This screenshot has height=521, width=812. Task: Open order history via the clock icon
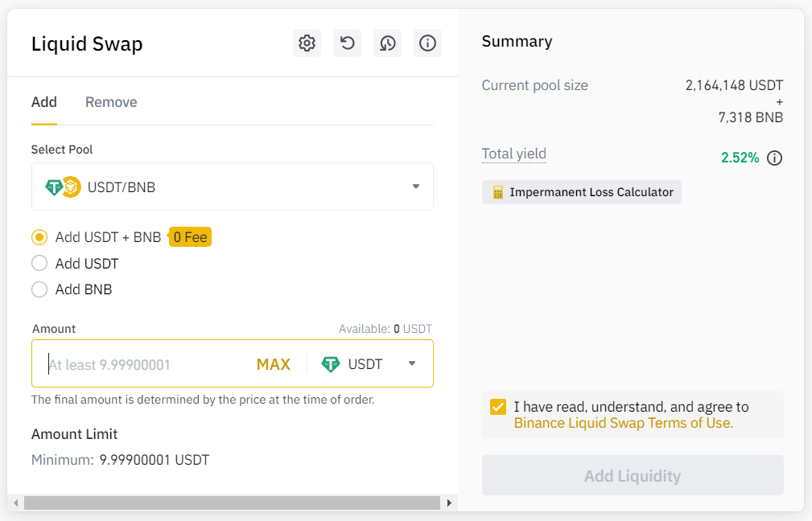(387, 43)
